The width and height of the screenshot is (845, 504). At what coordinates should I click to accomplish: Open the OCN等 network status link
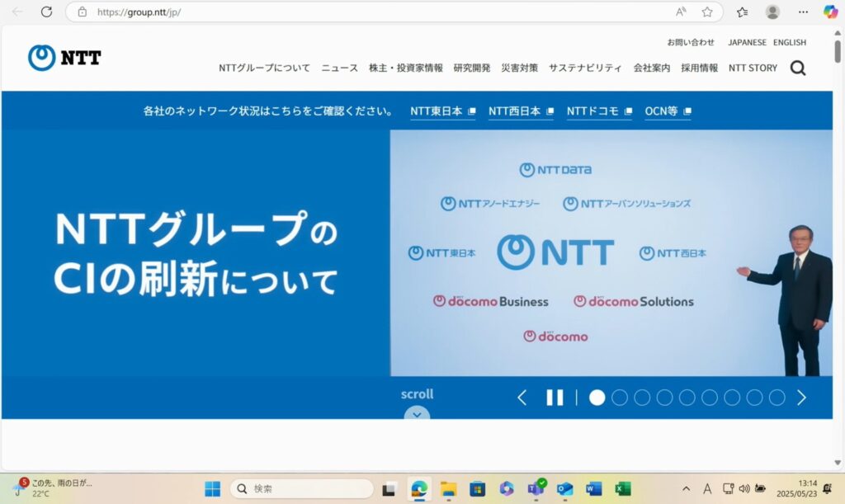(668, 111)
